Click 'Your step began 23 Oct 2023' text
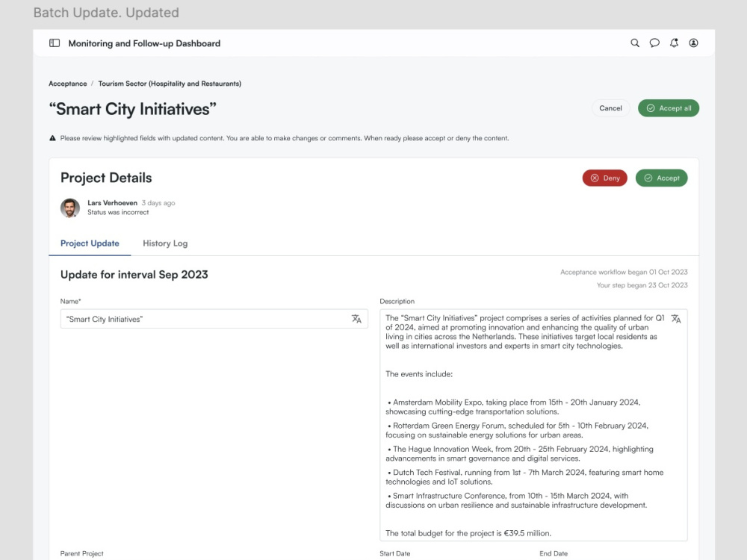 (x=642, y=285)
